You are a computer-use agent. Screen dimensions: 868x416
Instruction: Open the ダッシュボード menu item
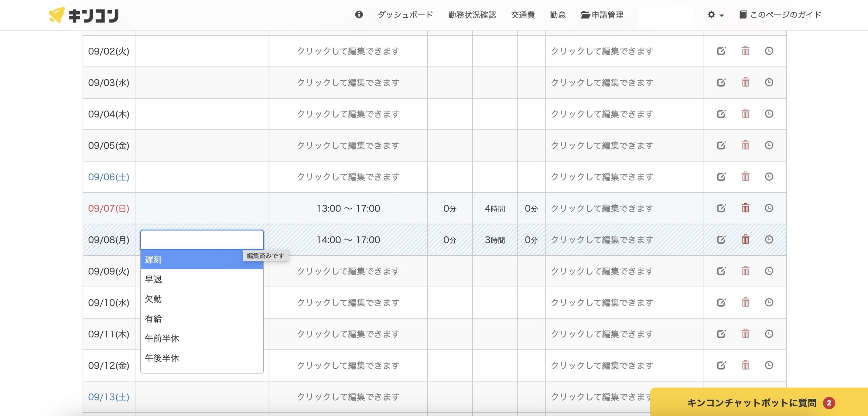(405, 15)
